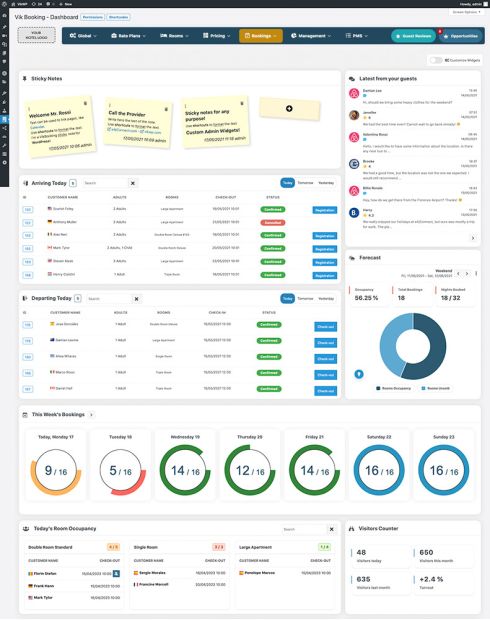Go to next page of guest messages
Screen dimensions: 490x620
pos(473,238)
